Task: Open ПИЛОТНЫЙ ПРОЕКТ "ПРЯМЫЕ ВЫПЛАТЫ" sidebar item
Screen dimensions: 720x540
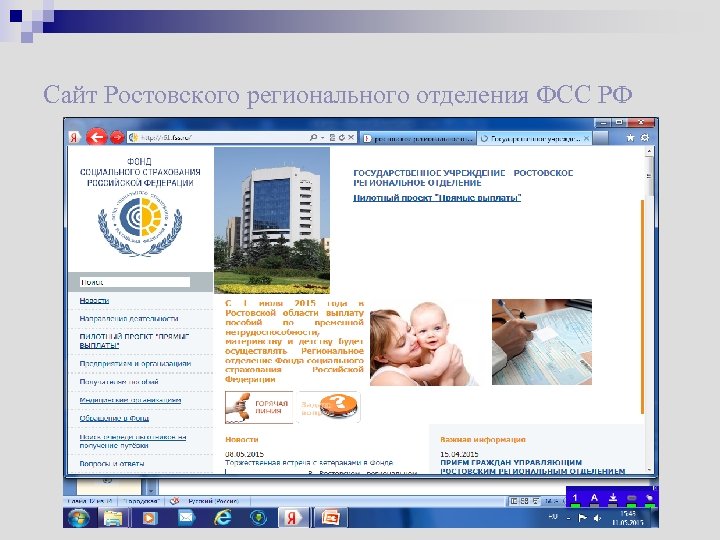Action: 135,341
